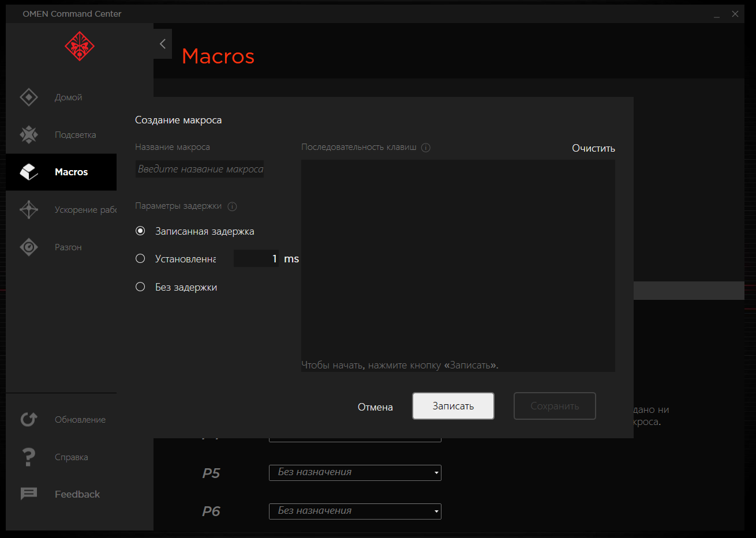The width and height of the screenshot is (756, 538).
Task: Show info for Параметры задержки
Action: coord(232,206)
